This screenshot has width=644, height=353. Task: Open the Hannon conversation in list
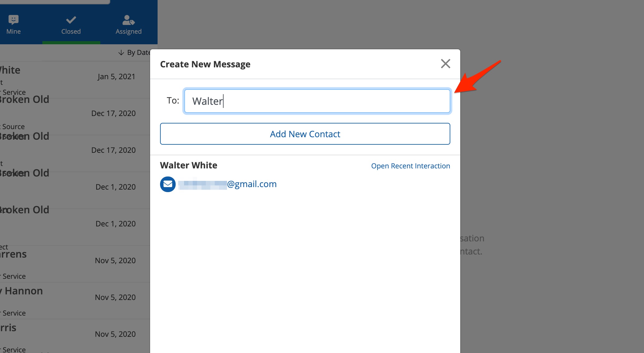point(75,300)
